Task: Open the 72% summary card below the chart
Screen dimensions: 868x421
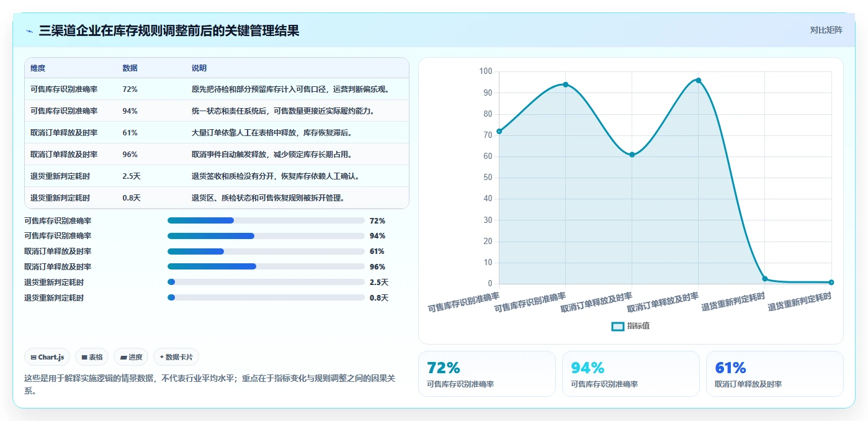Action: tap(487, 374)
